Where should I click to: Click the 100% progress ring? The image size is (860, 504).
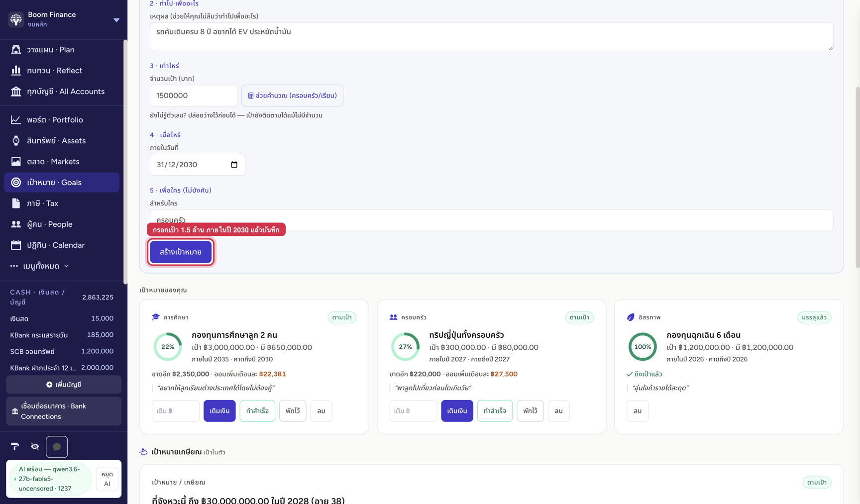click(x=643, y=347)
